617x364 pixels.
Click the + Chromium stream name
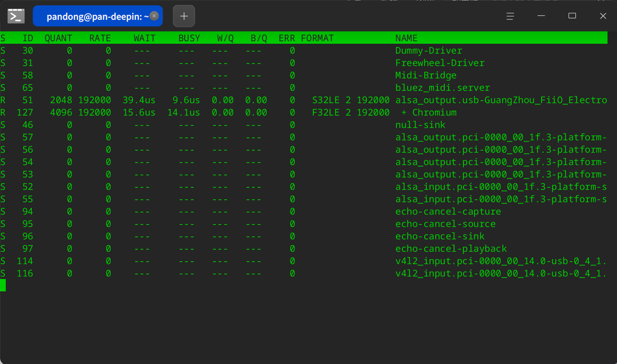(x=429, y=112)
